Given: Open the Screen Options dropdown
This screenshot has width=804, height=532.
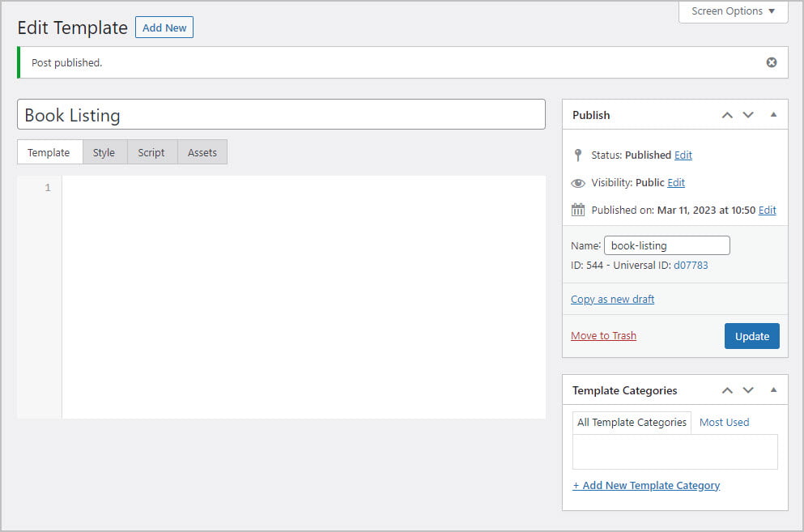Looking at the screenshot, I should pyautogui.click(x=733, y=11).
